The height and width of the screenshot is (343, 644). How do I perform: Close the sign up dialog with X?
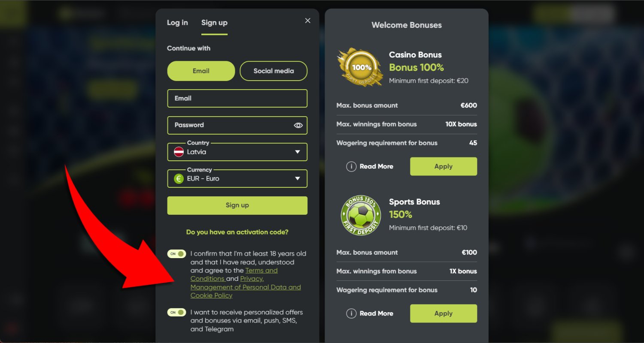click(307, 21)
